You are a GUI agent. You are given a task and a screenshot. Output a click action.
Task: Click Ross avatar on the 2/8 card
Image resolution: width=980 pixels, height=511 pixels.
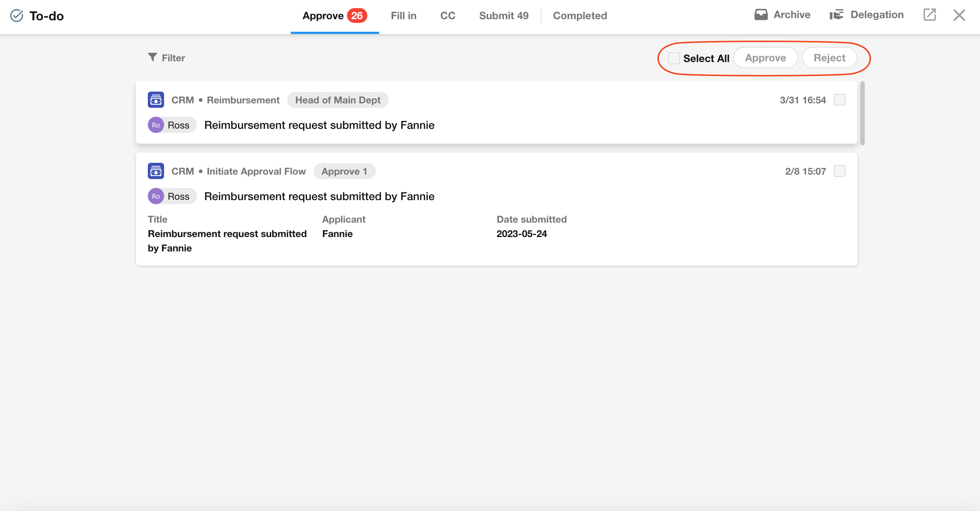pos(156,196)
